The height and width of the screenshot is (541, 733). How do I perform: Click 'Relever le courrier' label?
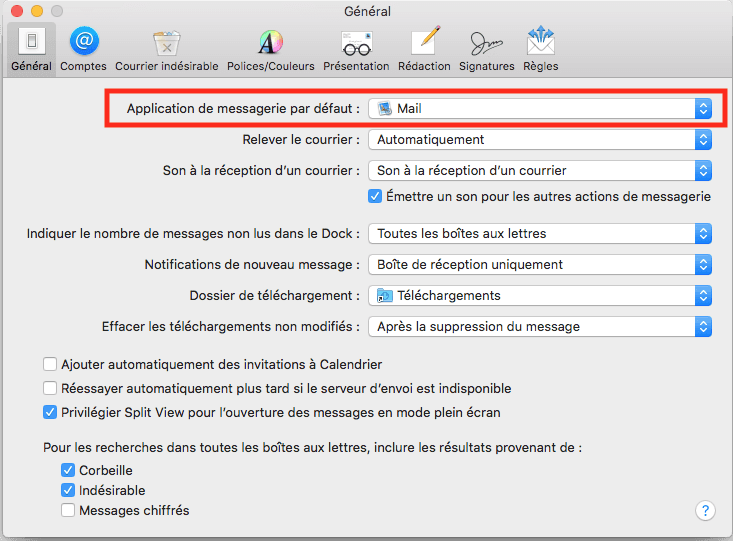(x=301, y=140)
